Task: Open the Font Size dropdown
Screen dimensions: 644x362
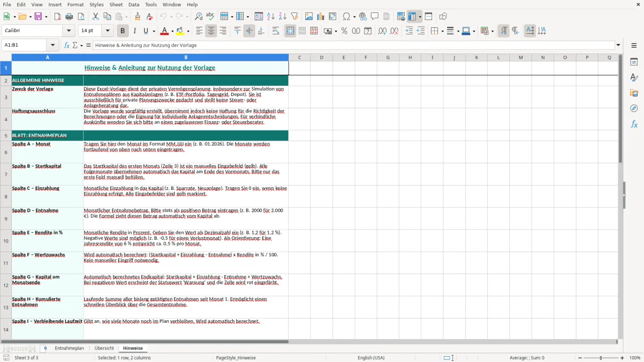Action: (x=107, y=31)
